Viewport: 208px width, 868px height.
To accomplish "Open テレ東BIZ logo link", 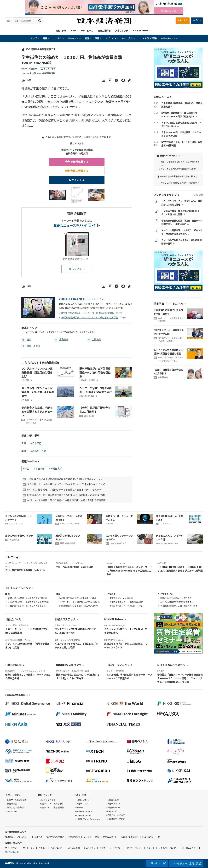I will click(55, 761).
